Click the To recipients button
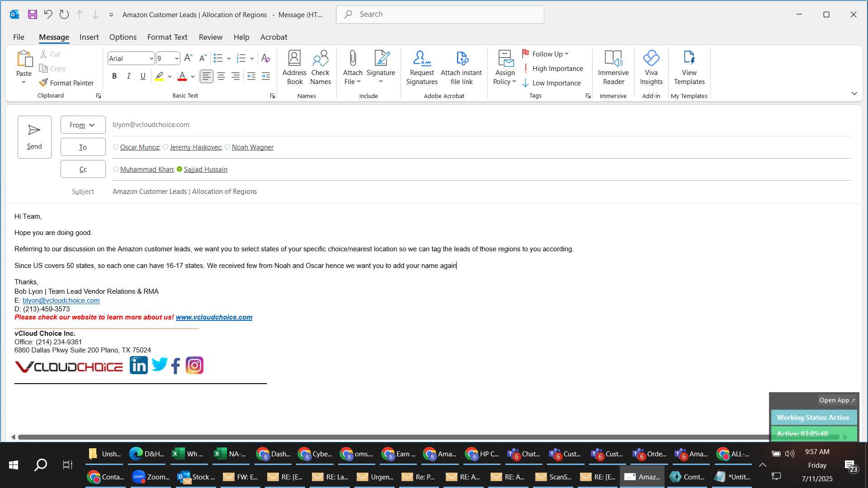 (x=83, y=147)
